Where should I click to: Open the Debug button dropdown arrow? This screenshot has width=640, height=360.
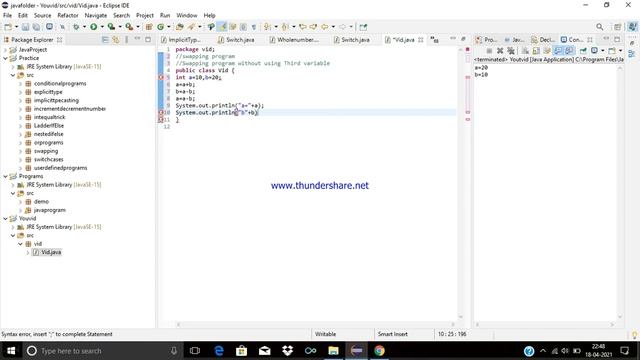pos(84,27)
